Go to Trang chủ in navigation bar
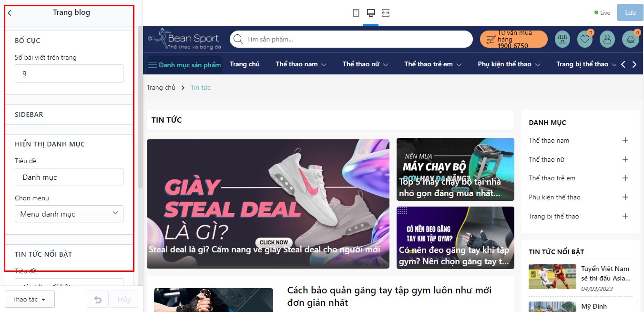This screenshot has width=644, height=312. [x=245, y=64]
